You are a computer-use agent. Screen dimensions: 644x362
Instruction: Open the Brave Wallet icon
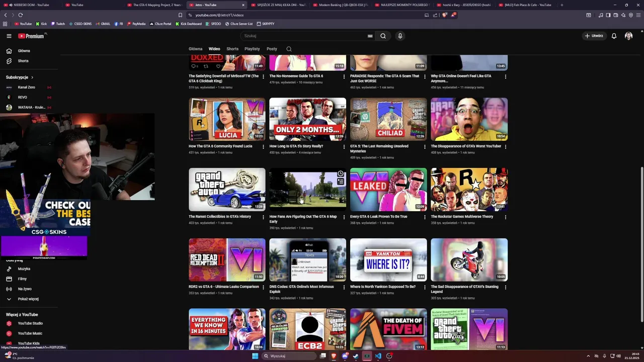point(616,15)
